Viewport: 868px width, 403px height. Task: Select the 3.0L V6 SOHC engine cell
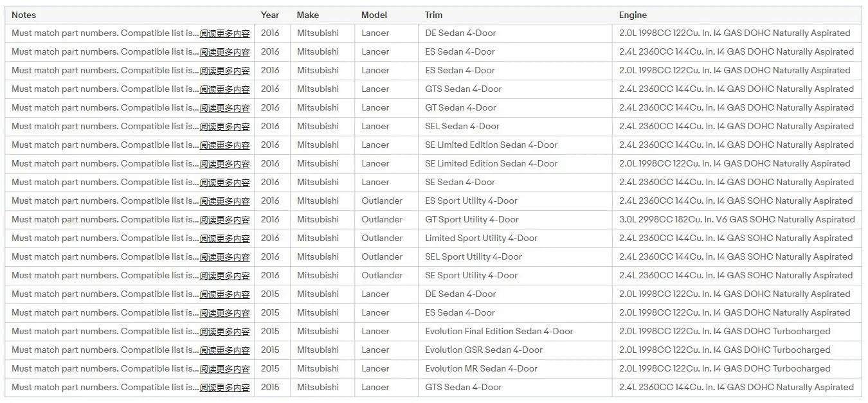[x=737, y=219]
